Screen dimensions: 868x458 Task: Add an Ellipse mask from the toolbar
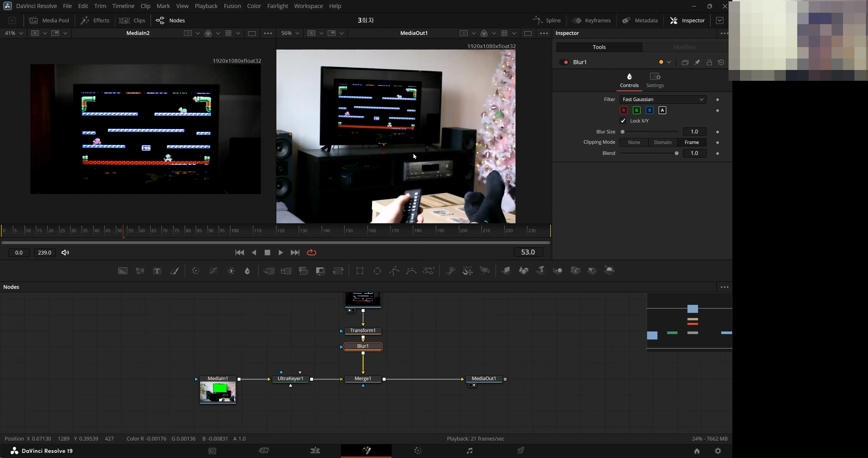tap(377, 271)
